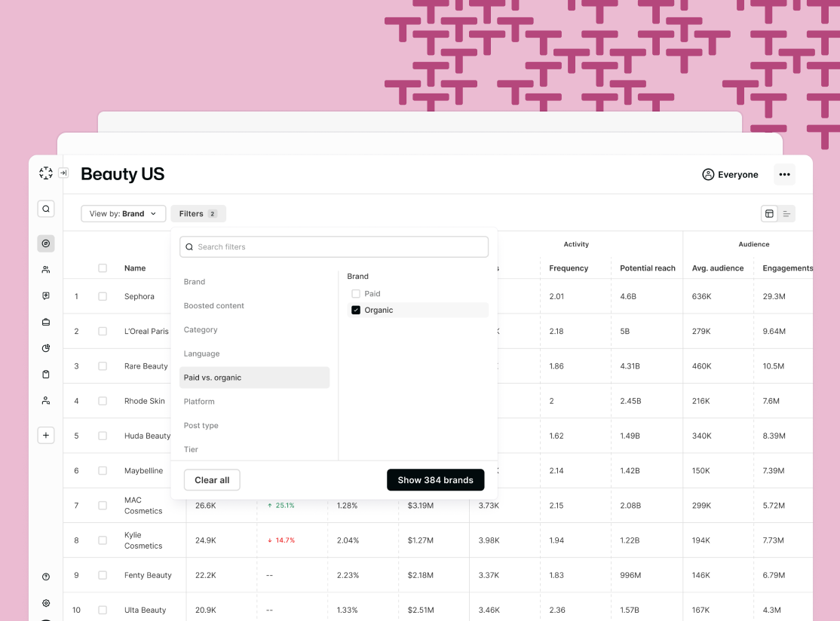
Task: Open the settings gear icon
Action: tap(46, 603)
